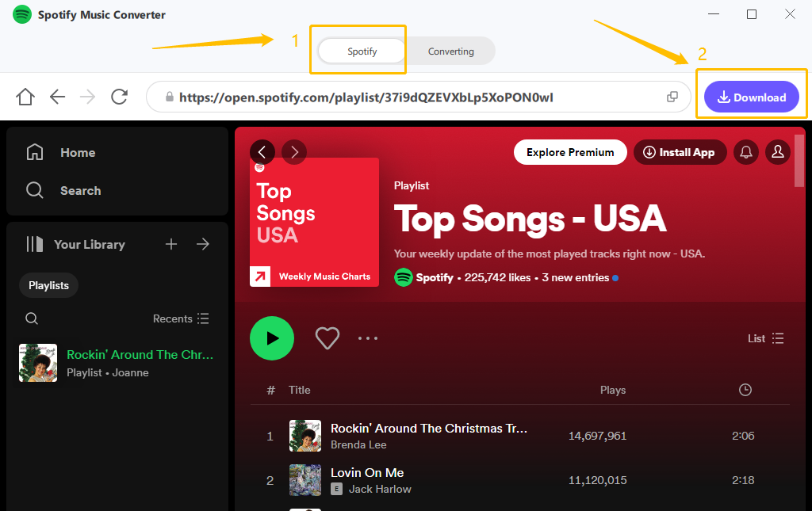Save the playlist with the heart toggle

coord(327,338)
